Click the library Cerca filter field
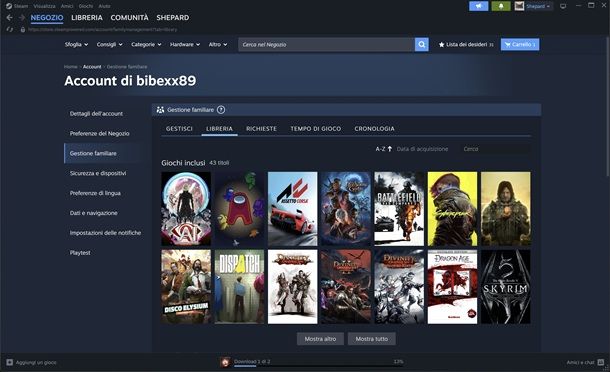610x372 pixels. tap(495, 149)
